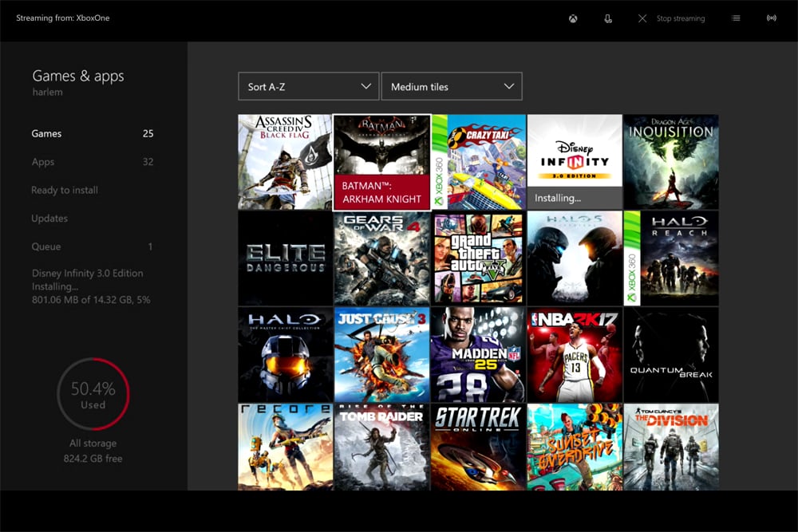
Task: Launch the Quantum Break game tile
Action: coord(671,354)
